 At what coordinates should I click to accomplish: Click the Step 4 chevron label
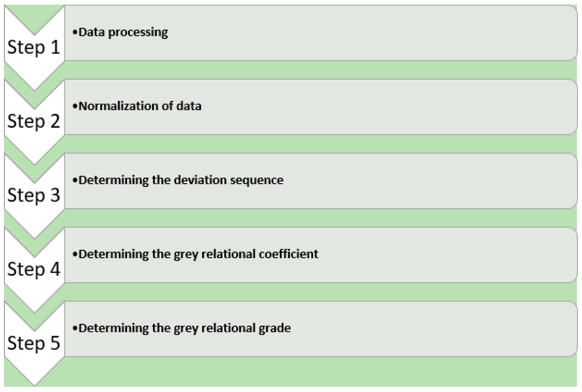coord(34,269)
